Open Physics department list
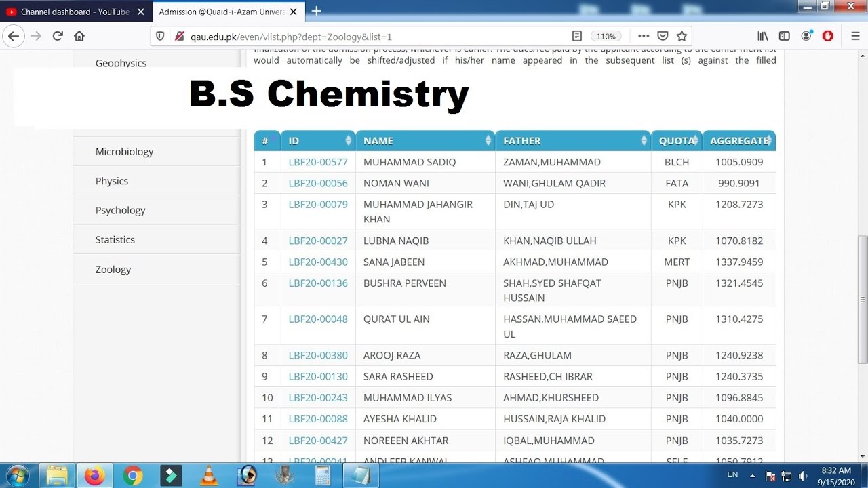Image resolution: width=868 pixels, height=488 pixels. (112, 181)
